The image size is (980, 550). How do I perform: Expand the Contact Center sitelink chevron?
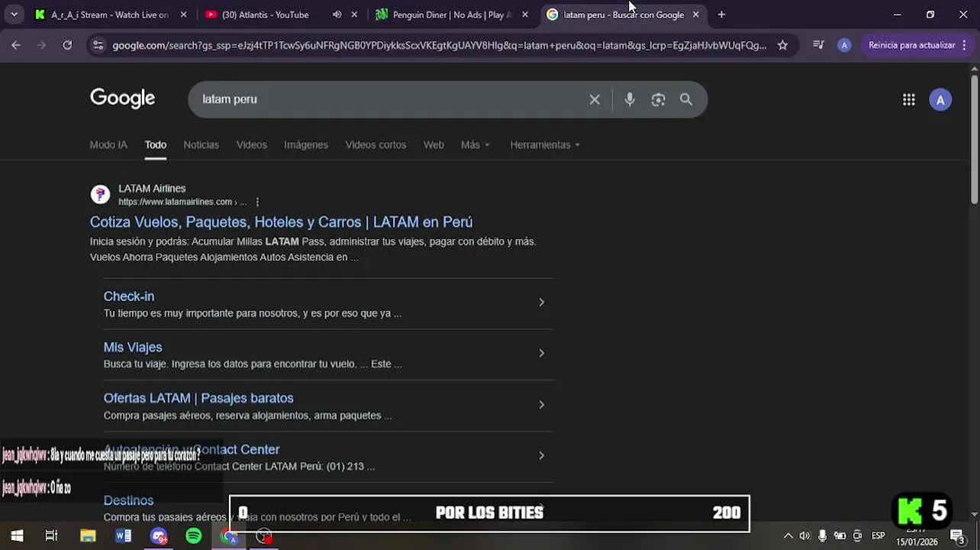[x=541, y=455]
